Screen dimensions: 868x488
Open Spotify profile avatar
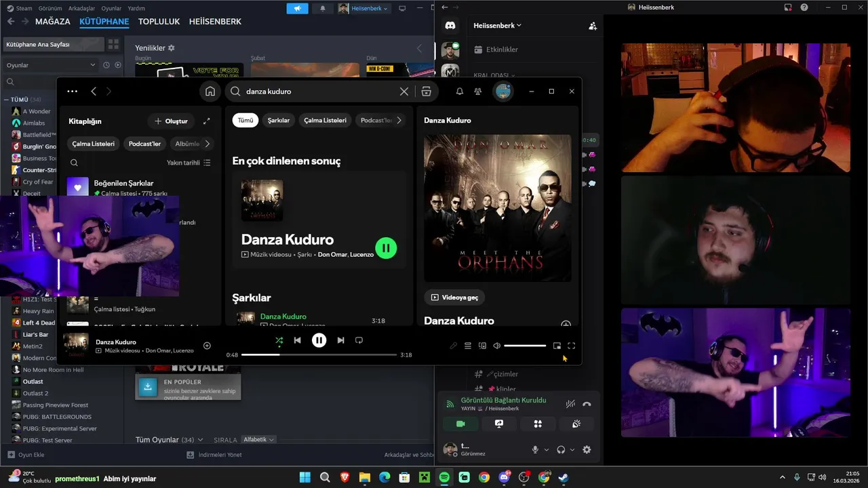click(503, 91)
